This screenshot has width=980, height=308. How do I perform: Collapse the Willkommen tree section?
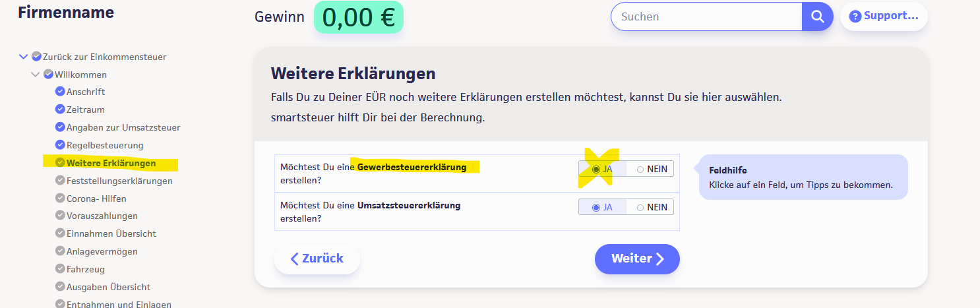[36, 75]
